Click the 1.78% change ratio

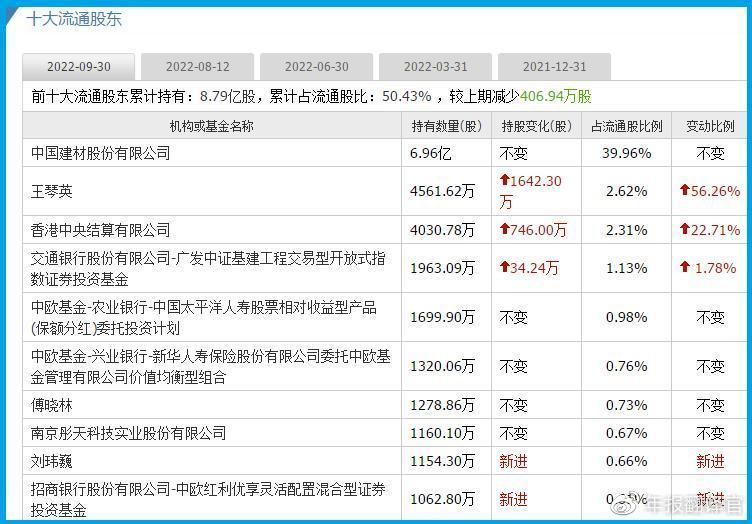[x=716, y=268]
